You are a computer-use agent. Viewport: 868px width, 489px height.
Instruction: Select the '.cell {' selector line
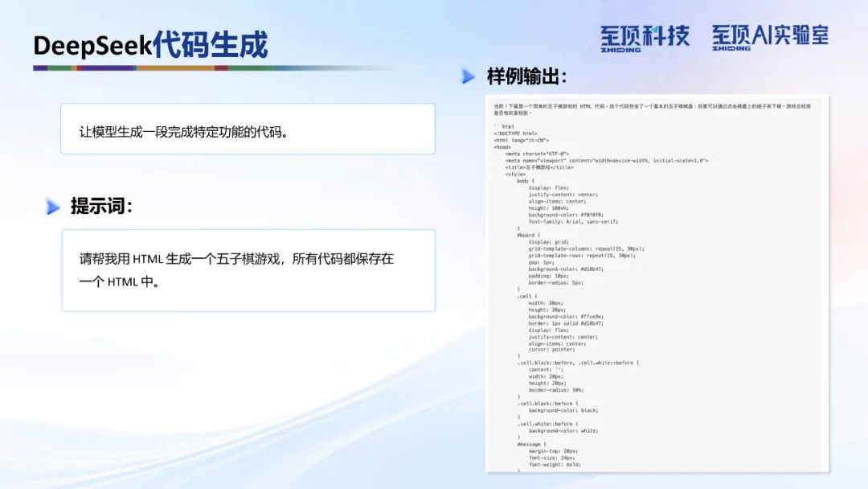(x=527, y=296)
